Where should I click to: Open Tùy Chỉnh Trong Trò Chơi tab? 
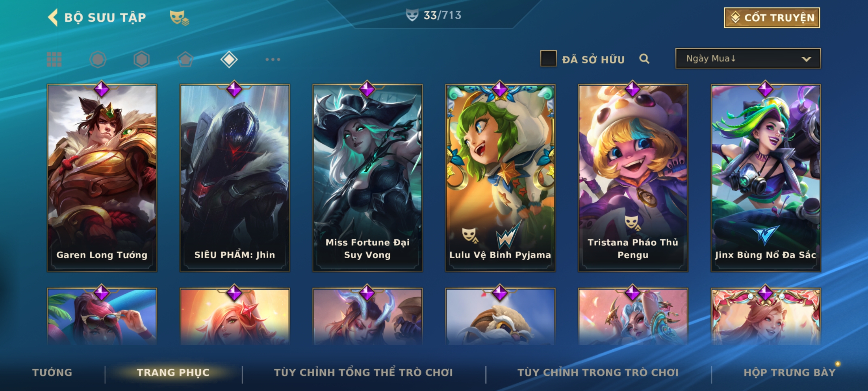click(598, 373)
